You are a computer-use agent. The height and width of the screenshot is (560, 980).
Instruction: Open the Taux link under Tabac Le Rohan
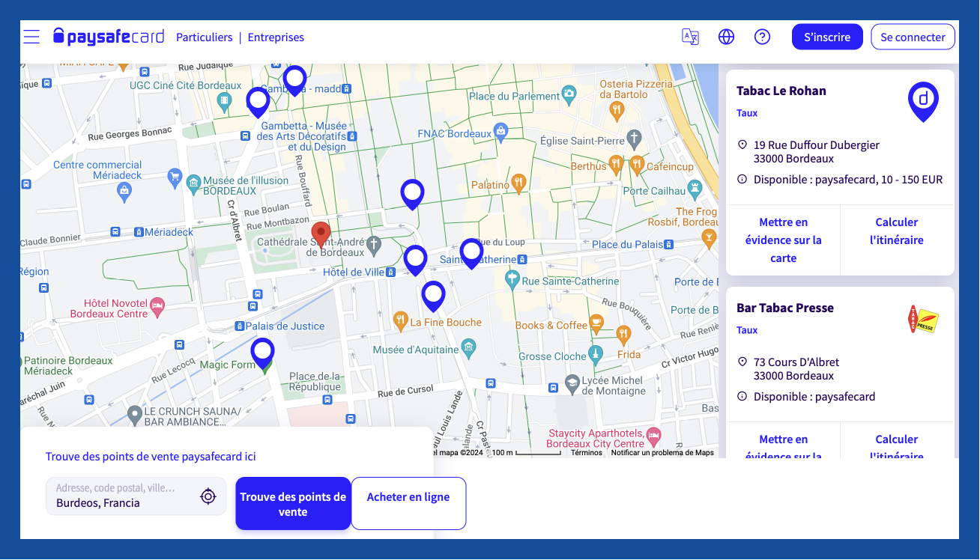[x=747, y=113]
